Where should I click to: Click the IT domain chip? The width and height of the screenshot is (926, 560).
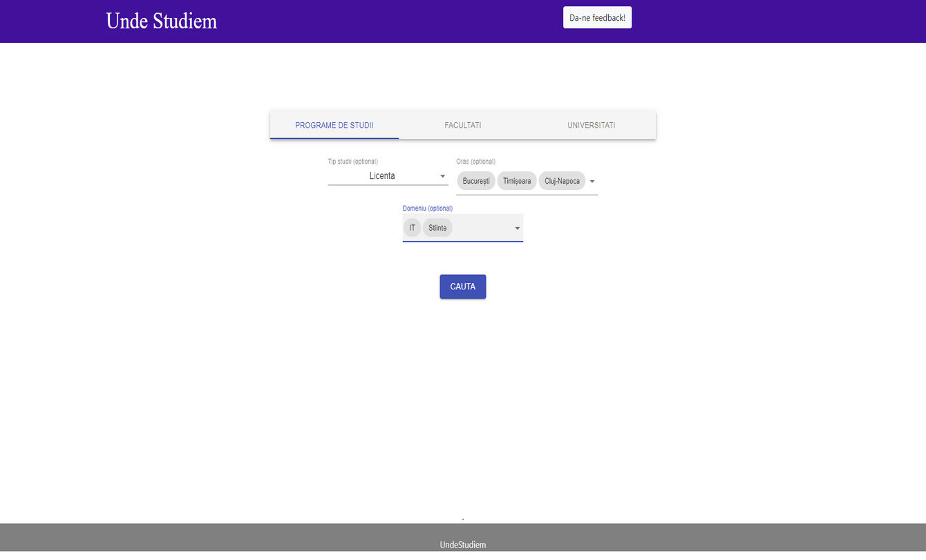coord(412,228)
